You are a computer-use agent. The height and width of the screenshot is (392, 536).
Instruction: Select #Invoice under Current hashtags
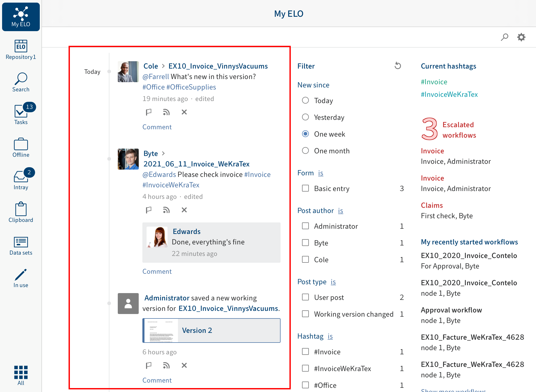tap(434, 82)
